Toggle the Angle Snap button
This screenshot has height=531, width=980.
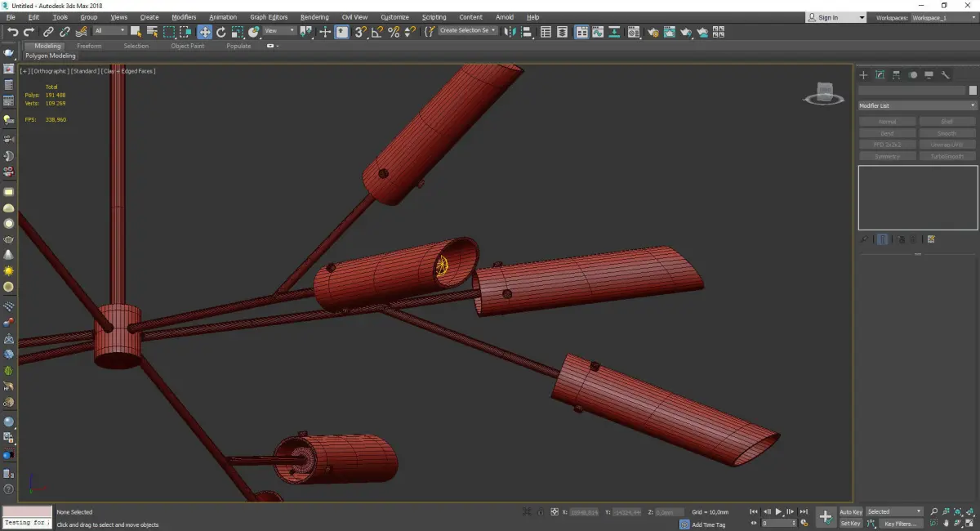pyautogui.click(x=376, y=32)
